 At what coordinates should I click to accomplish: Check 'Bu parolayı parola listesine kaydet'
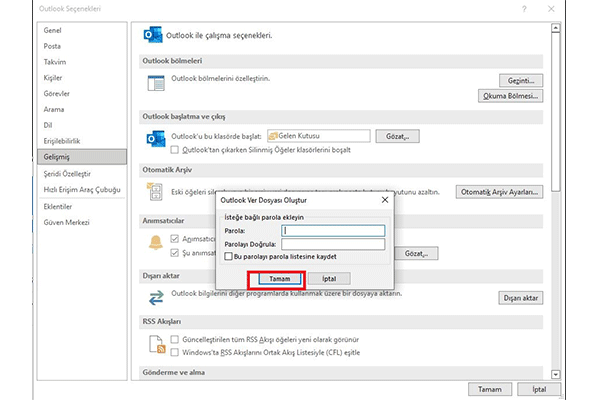point(228,256)
